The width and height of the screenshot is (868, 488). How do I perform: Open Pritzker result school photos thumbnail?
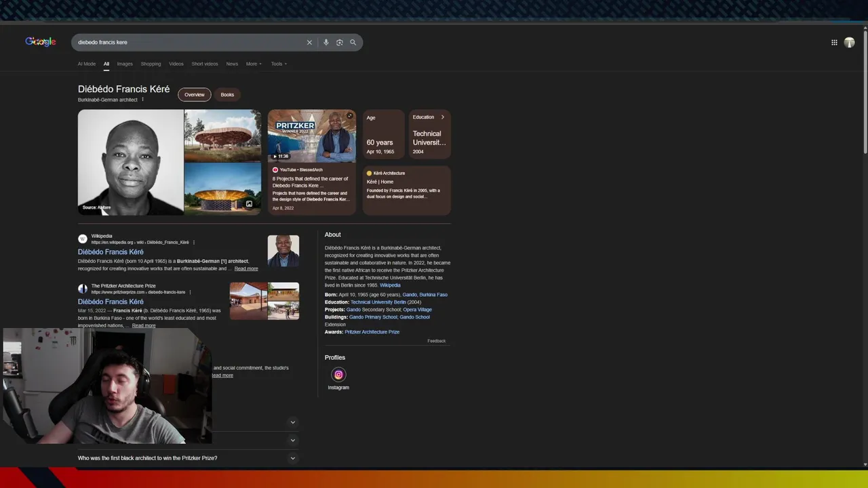click(x=264, y=301)
